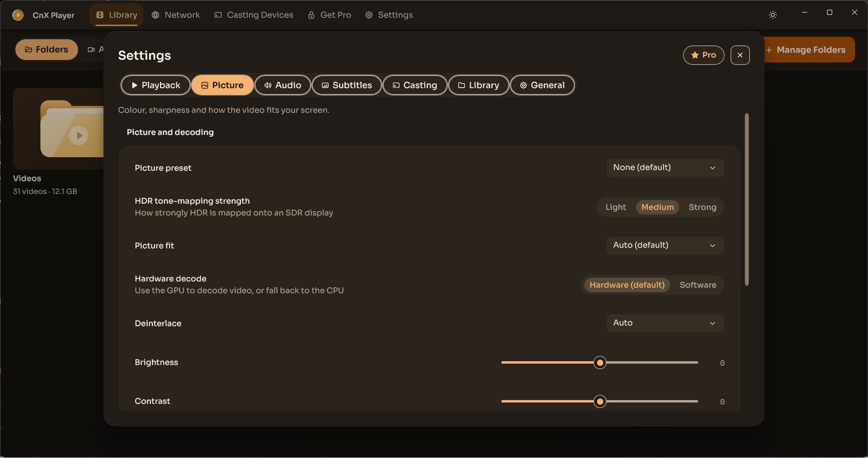The image size is (868, 458).
Task: Open the Library item in top navigation
Action: click(117, 15)
